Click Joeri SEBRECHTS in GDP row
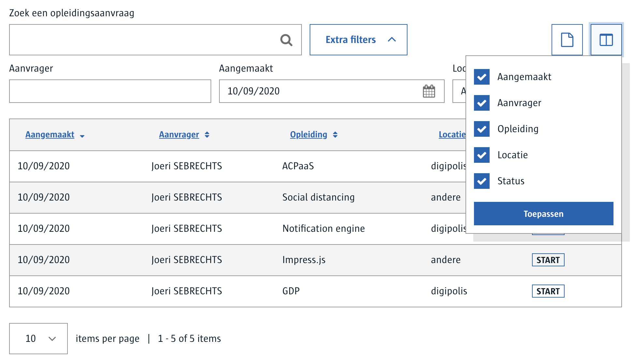This screenshot has width=635, height=364. [x=187, y=291]
